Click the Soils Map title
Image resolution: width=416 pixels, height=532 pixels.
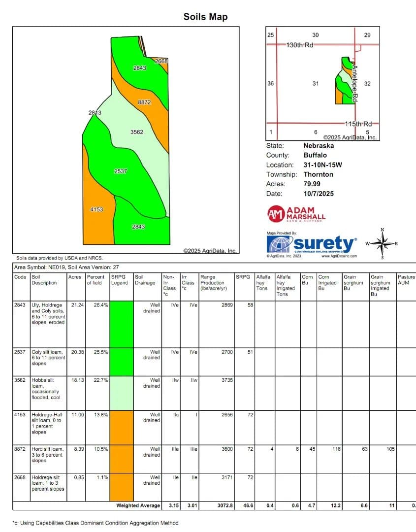205,17
